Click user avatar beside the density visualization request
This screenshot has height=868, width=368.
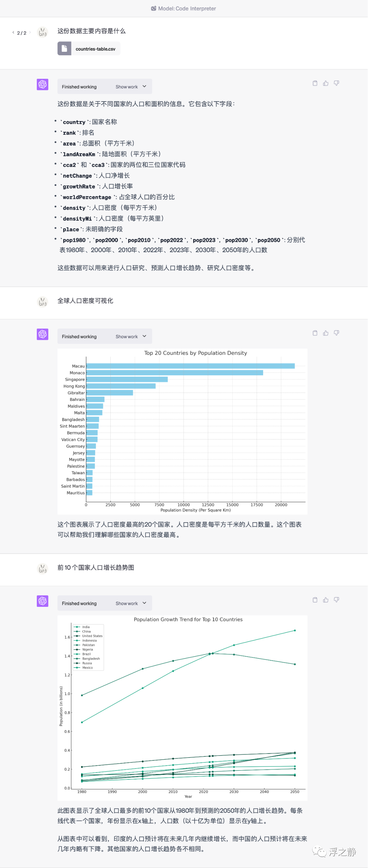[43, 302]
